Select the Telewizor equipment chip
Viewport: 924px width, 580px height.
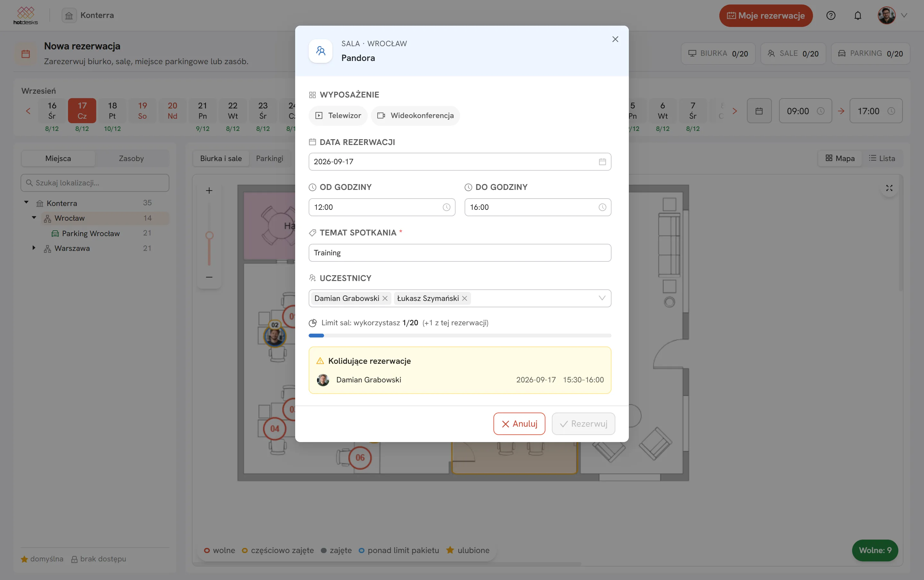click(338, 115)
